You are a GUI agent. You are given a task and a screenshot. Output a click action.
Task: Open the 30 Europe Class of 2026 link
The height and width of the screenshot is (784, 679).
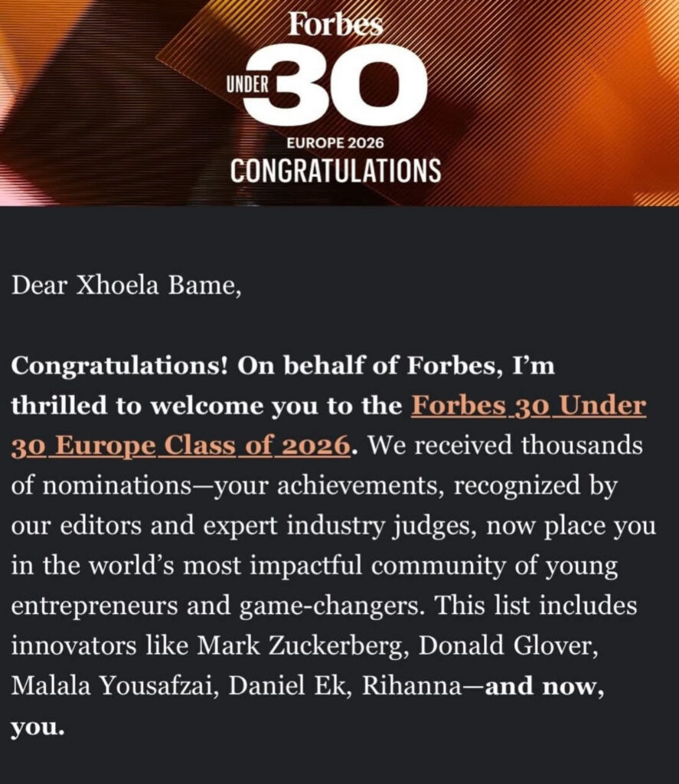(x=181, y=446)
